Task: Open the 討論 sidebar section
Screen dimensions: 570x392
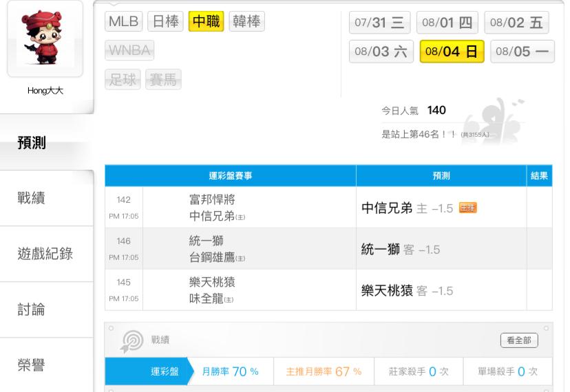Action: [47, 309]
